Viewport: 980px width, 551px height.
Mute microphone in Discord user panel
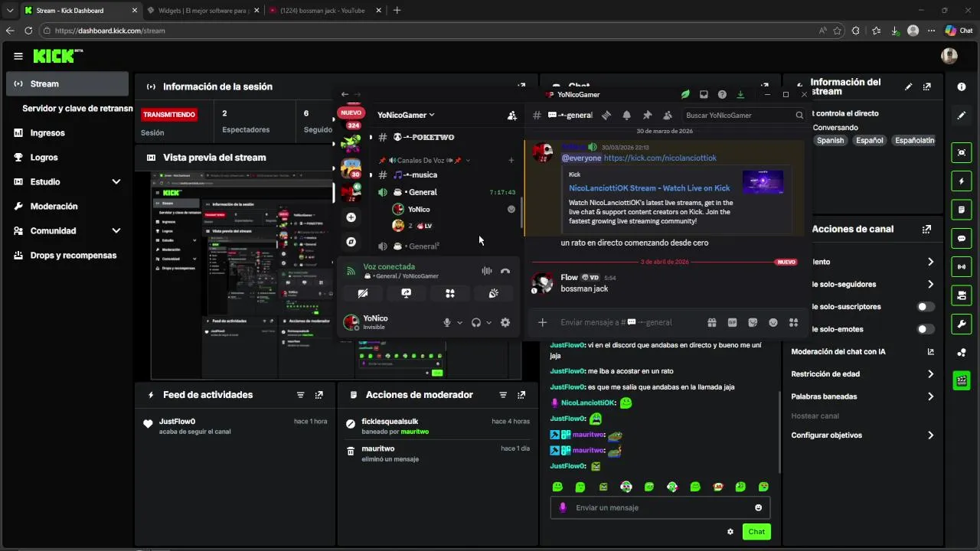click(447, 323)
